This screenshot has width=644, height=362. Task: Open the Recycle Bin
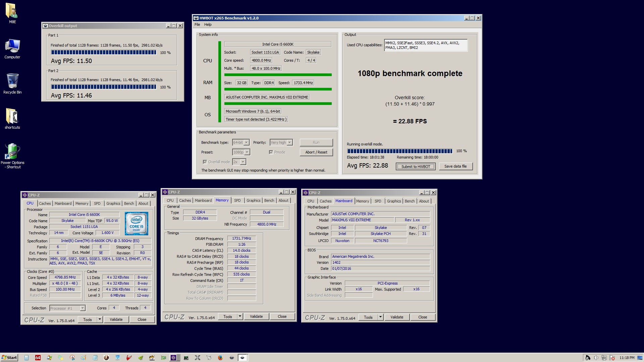pos(12,84)
